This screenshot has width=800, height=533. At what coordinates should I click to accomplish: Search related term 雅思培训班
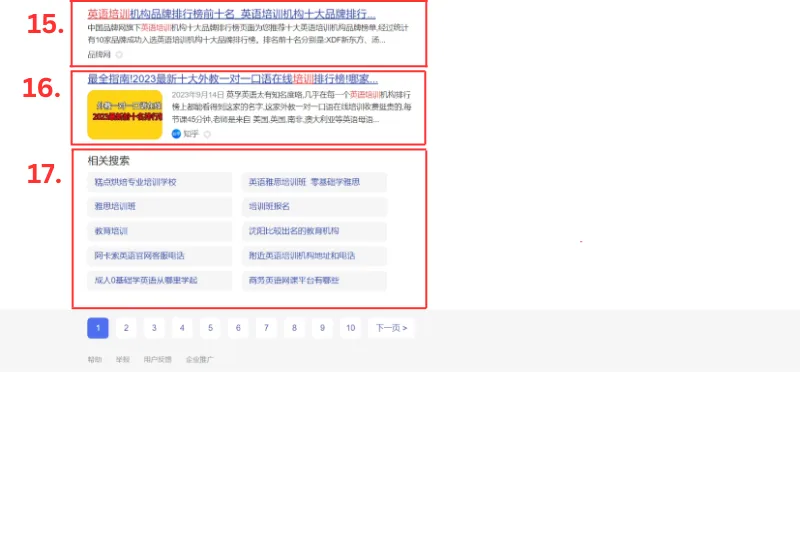tap(160, 207)
